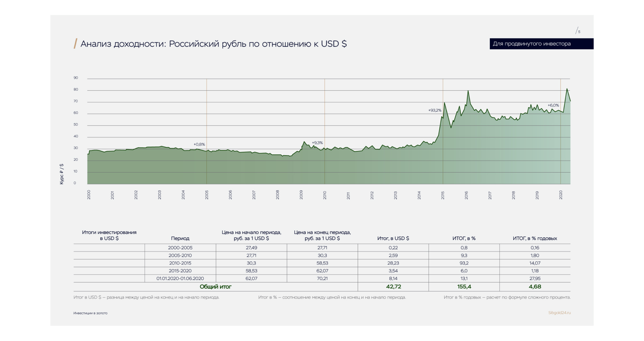Select the +0,8% chart annotation
Image resolution: width=644 pixels, height=341 pixels.
pyautogui.click(x=199, y=144)
